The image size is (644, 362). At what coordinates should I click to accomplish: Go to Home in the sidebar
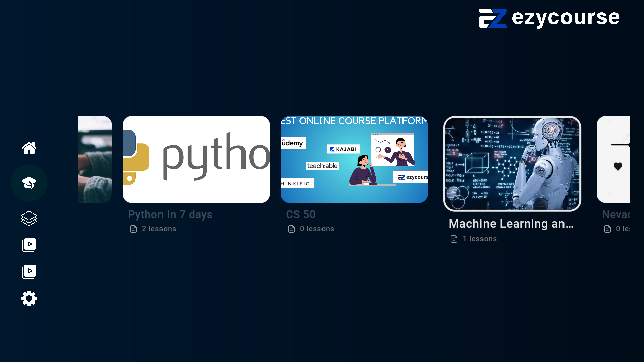pyautogui.click(x=29, y=148)
